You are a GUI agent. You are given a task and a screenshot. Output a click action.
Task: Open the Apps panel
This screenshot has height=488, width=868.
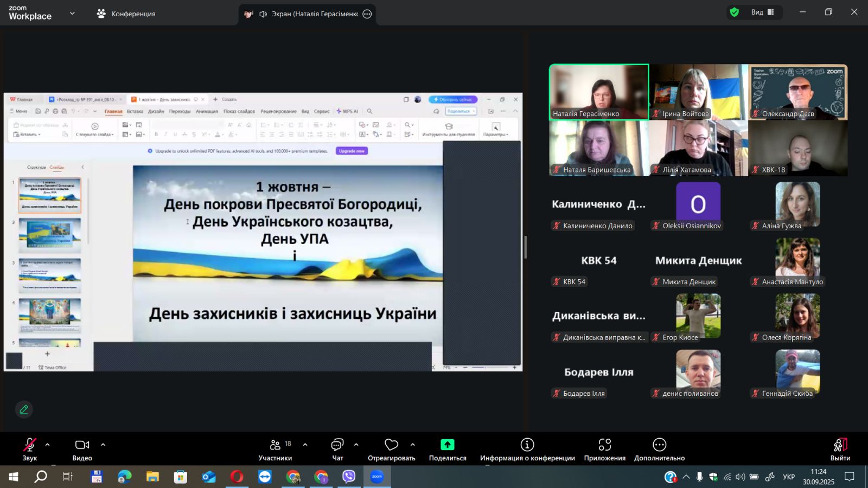click(x=604, y=450)
